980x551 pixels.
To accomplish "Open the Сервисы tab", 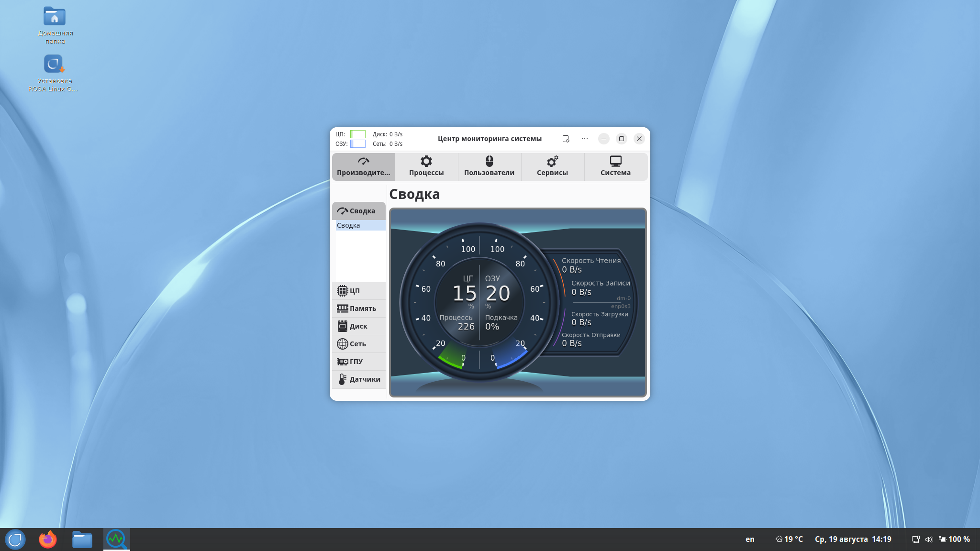I will 552,166.
